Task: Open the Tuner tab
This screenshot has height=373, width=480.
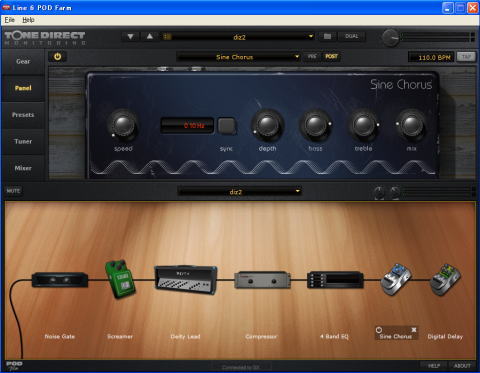Action: [x=23, y=141]
